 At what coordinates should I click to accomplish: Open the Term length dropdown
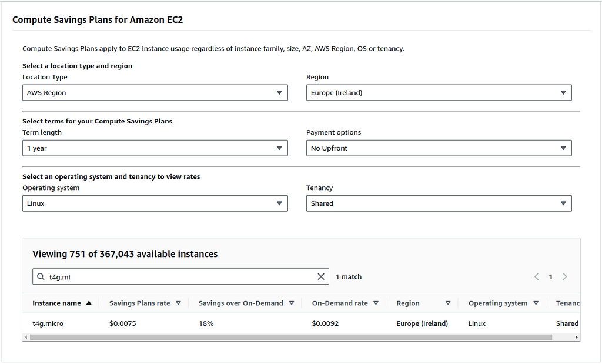[x=155, y=148]
